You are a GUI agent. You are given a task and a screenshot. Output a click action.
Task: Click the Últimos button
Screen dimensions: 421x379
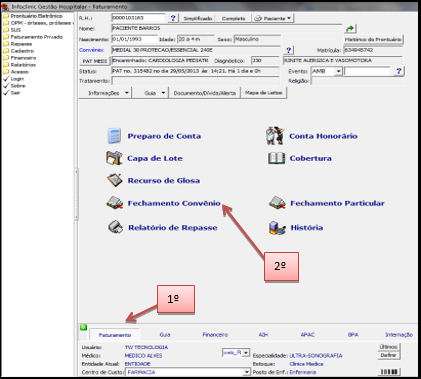pos(388,347)
